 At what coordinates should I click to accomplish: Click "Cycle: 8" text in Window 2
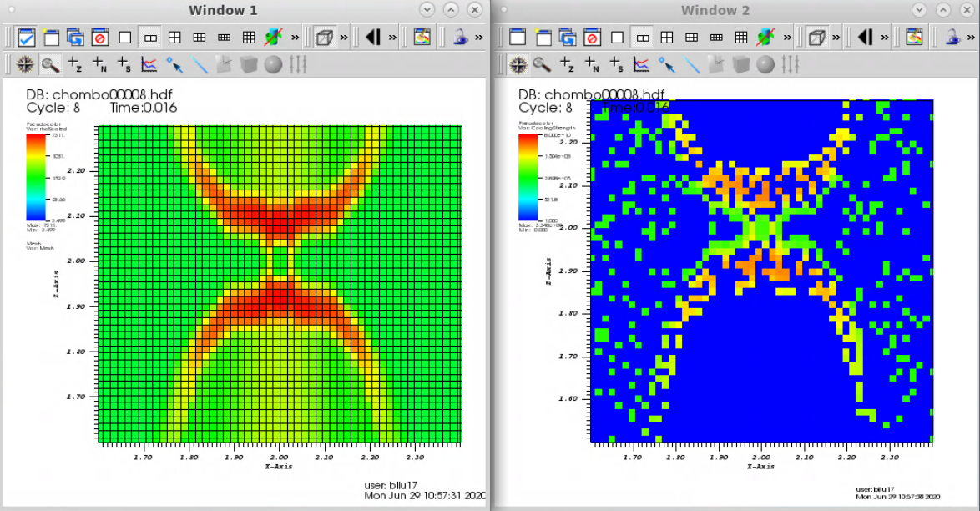[x=546, y=108]
